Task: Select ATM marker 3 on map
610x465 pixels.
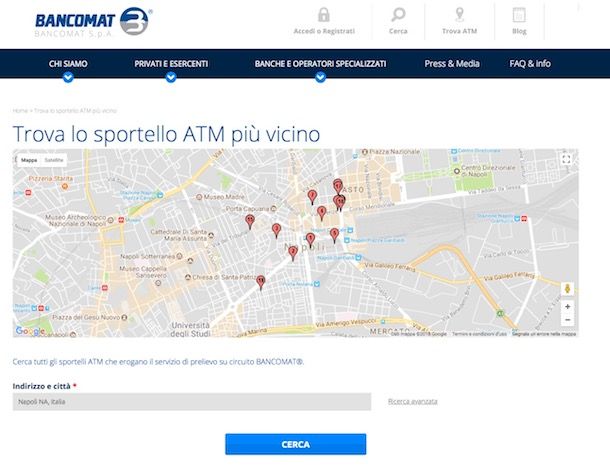Action: pos(276,231)
